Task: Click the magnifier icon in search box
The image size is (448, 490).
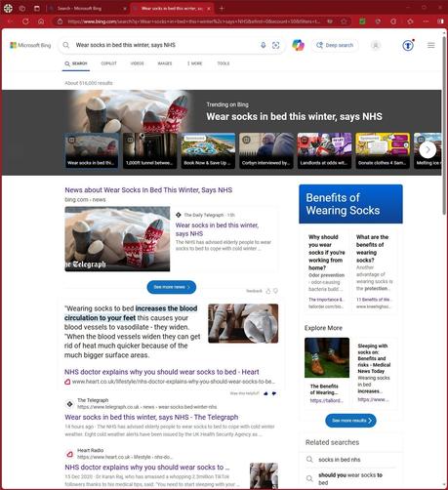Action: [66, 45]
